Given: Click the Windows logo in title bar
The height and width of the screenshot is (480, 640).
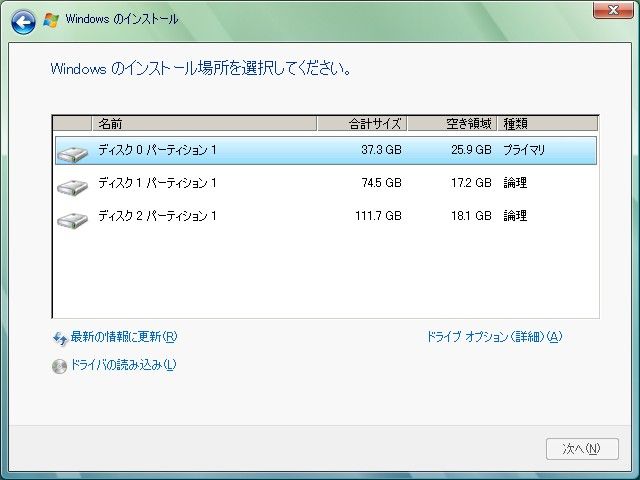Looking at the screenshot, I should (51, 19).
